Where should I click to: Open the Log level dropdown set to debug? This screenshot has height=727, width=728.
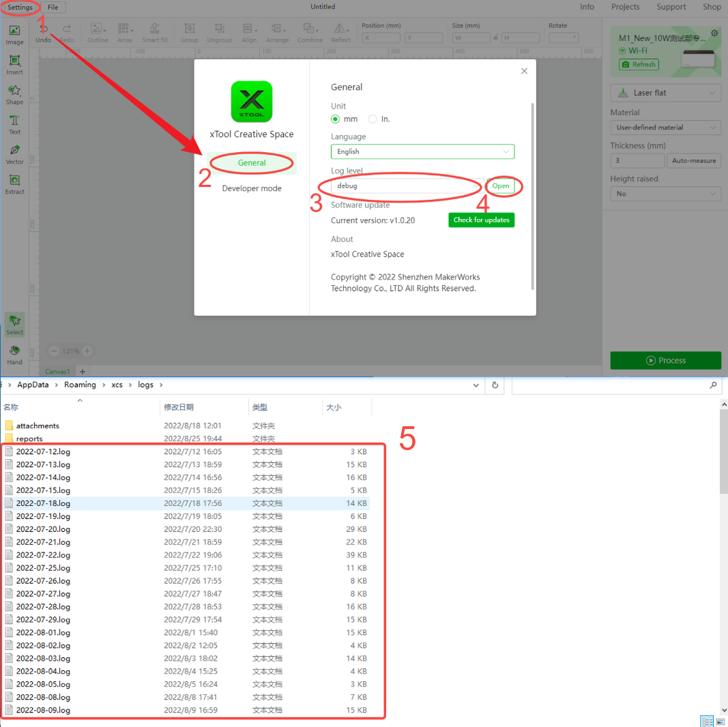pyautogui.click(x=407, y=186)
